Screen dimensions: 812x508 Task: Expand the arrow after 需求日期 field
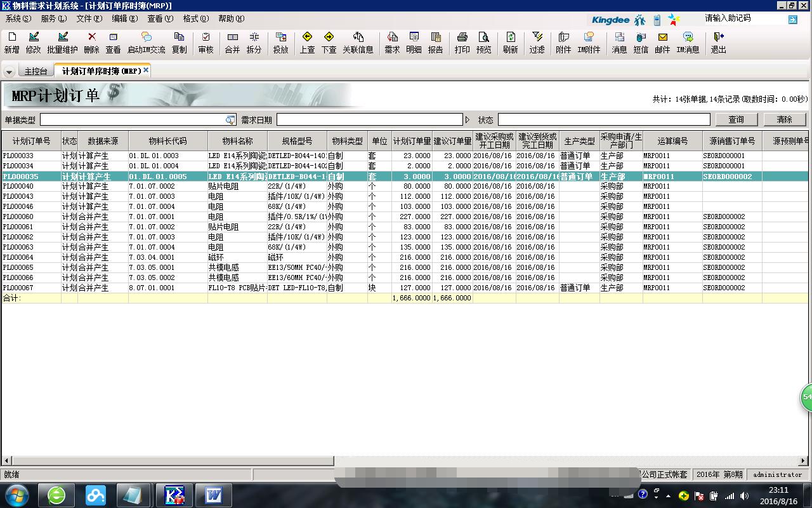coord(468,120)
